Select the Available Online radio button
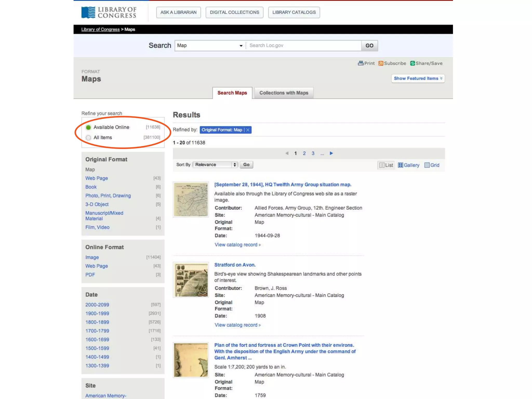532x399 pixels. tap(88, 127)
